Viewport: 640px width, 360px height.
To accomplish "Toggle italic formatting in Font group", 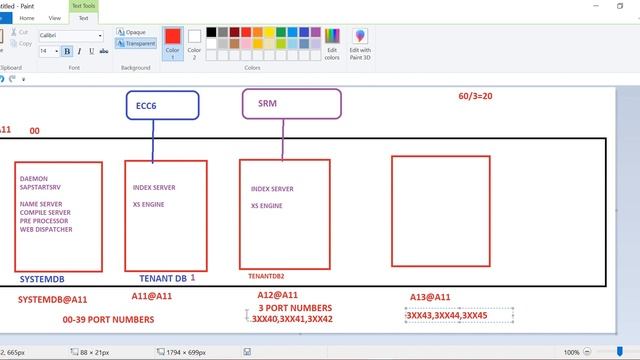I will (x=79, y=51).
